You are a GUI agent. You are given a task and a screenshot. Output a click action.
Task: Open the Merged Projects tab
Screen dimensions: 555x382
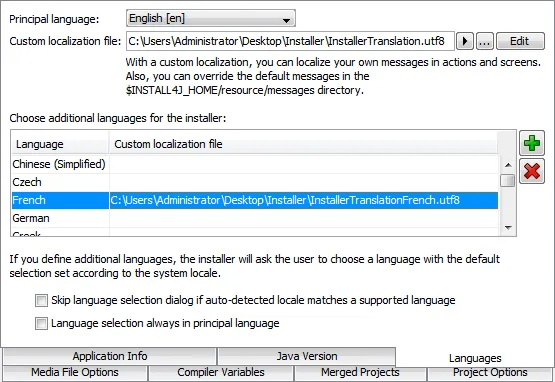pyautogui.click(x=360, y=373)
